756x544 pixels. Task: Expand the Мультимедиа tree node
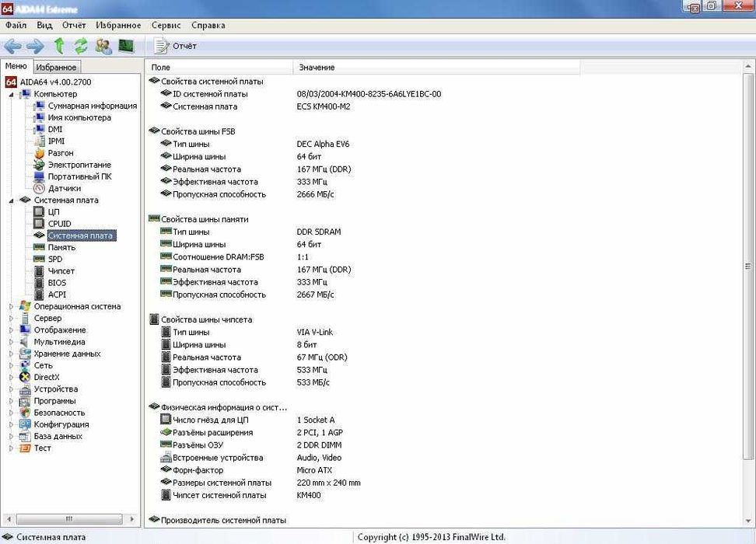click(11, 342)
